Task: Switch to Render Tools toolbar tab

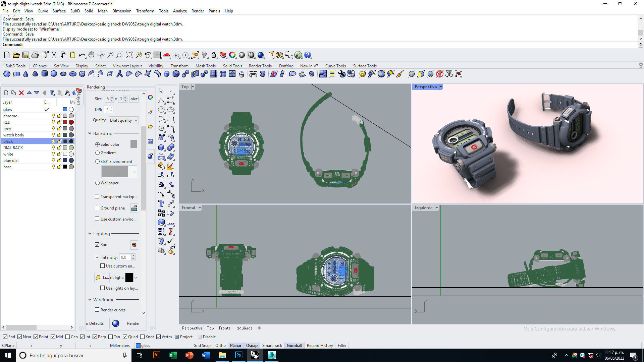Action: [x=260, y=66]
